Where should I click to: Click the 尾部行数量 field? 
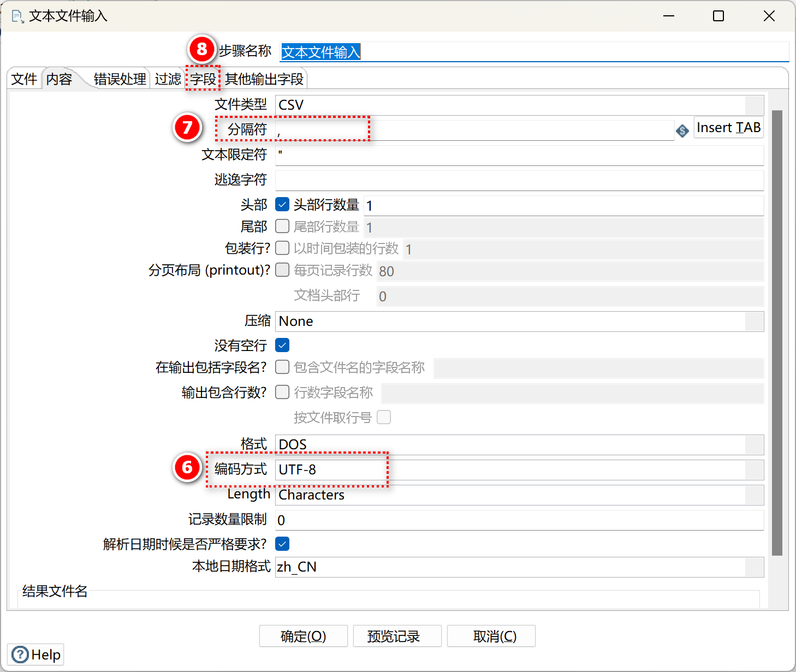563,227
